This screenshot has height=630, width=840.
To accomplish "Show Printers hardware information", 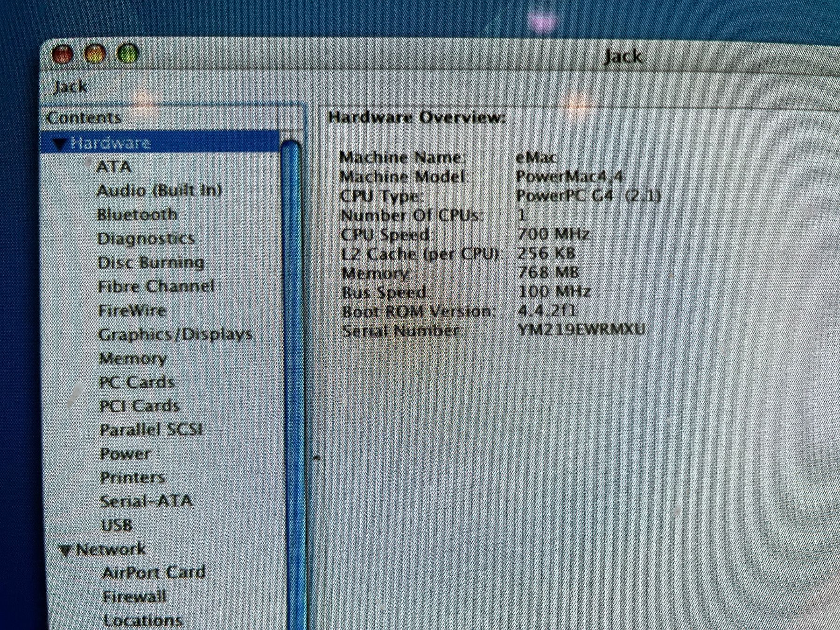I will point(133,478).
